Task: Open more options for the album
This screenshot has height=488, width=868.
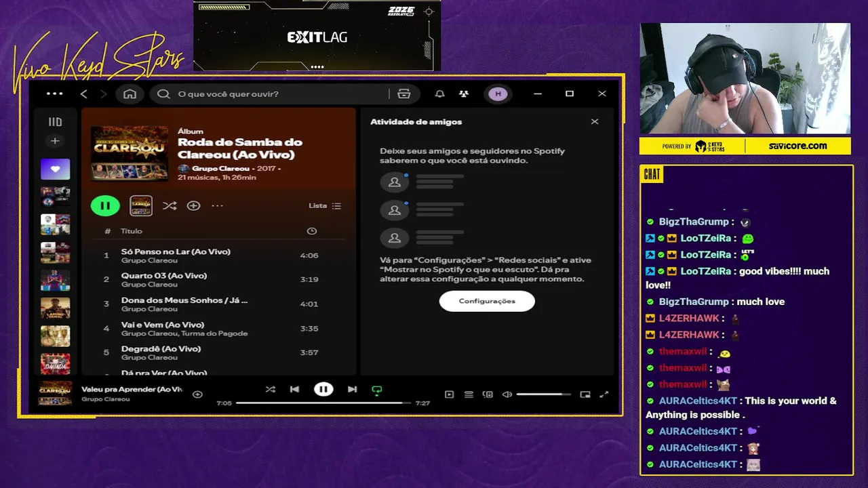Action: point(217,205)
